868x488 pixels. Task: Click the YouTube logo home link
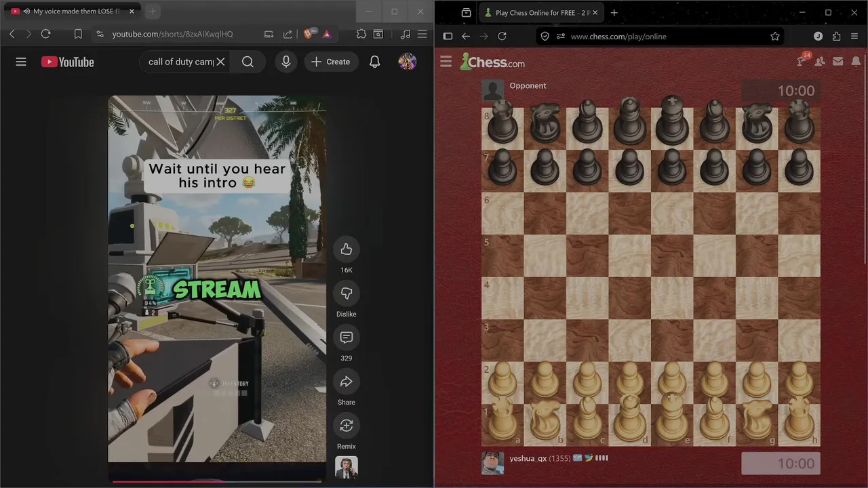68,62
